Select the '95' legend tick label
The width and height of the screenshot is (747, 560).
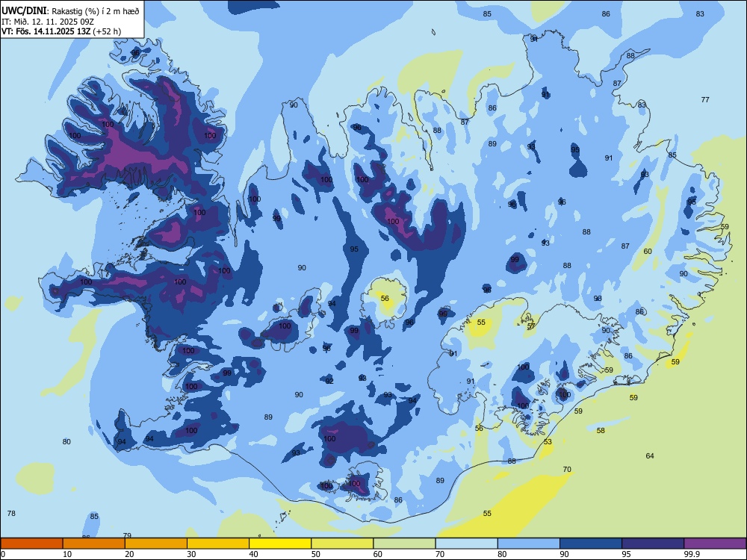point(626,554)
